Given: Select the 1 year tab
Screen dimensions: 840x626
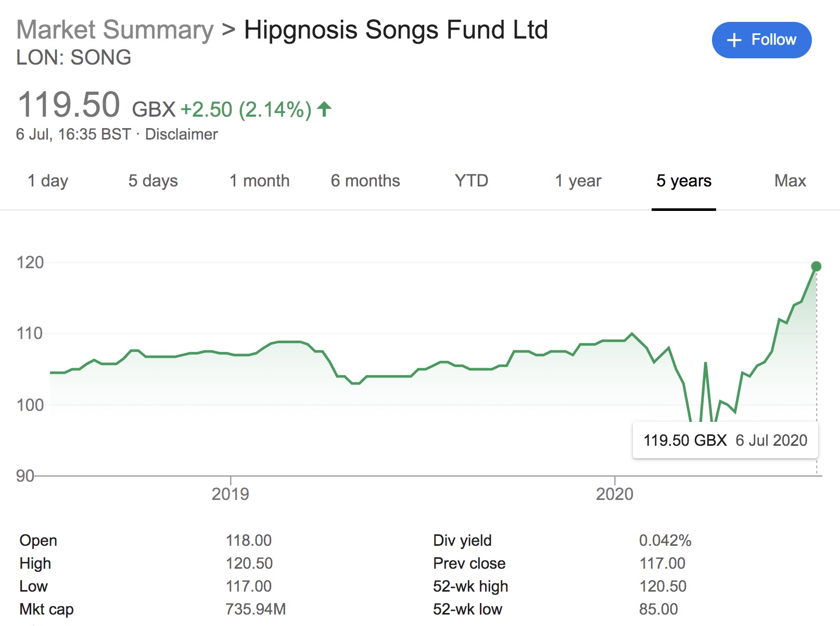Looking at the screenshot, I should pos(578,181).
